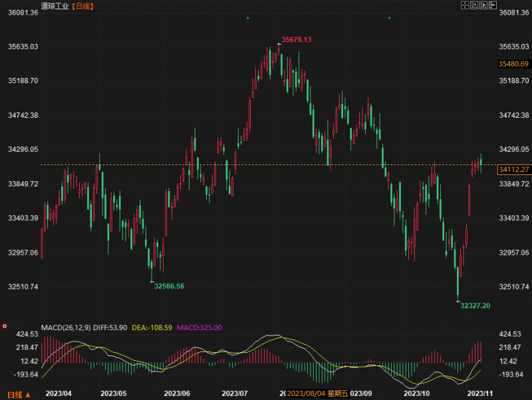Click the 【日线】 period label in title

(82, 6)
